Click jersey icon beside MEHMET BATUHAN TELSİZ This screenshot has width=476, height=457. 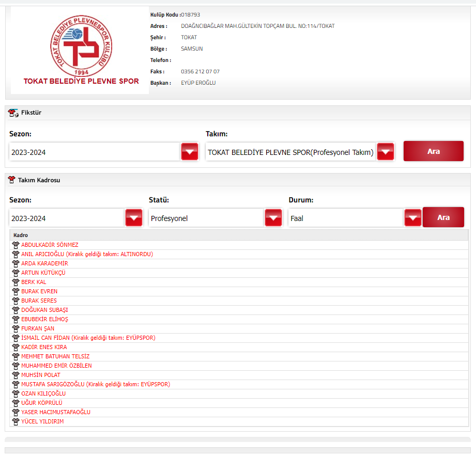tap(16, 356)
